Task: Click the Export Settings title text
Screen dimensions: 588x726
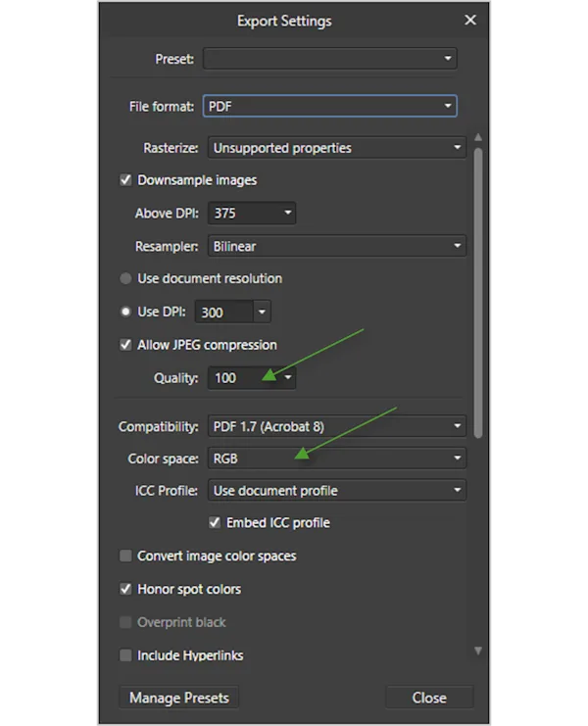Action: tap(284, 21)
